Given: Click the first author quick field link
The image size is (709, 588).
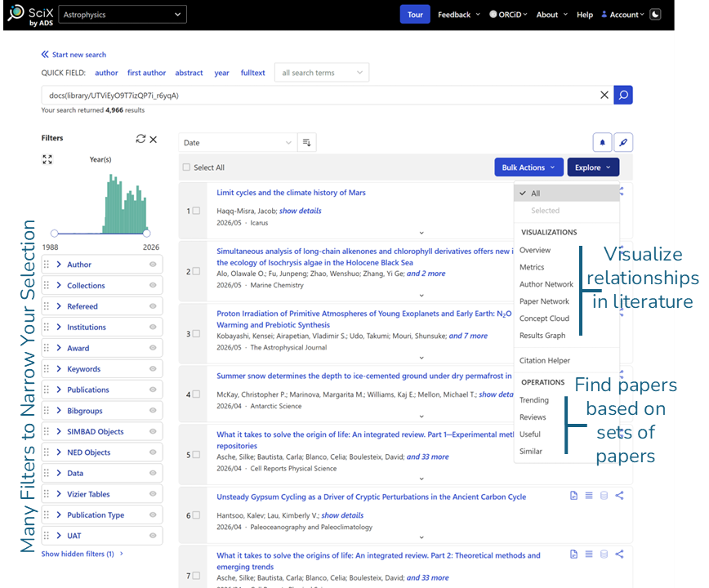Looking at the screenshot, I should pyautogui.click(x=146, y=73).
